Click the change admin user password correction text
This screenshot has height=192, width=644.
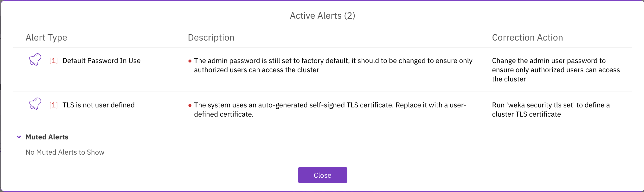[x=556, y=70]
